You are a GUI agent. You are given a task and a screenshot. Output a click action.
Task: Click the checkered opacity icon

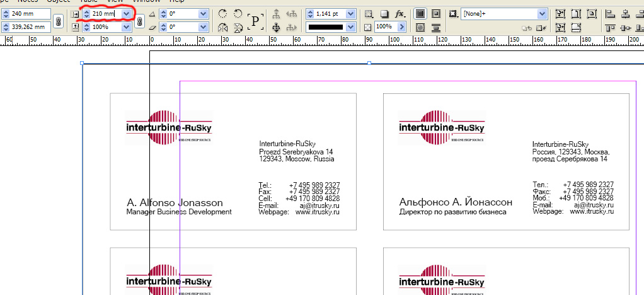click(368, 27)
